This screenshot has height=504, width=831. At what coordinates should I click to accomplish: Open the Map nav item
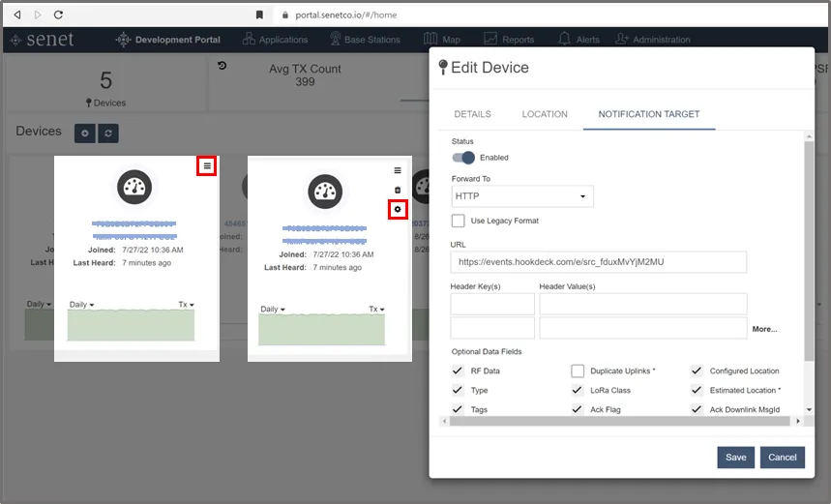tap(442, 40)
